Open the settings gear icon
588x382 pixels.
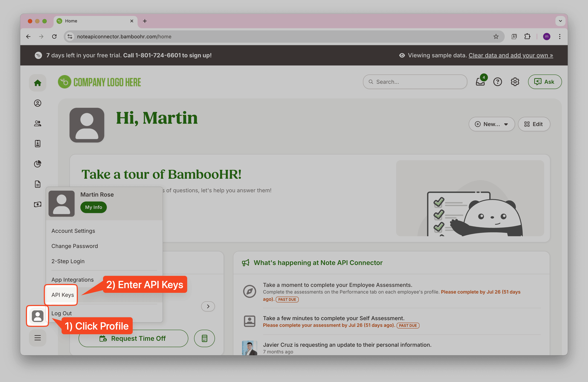click(x=515, y=82)
